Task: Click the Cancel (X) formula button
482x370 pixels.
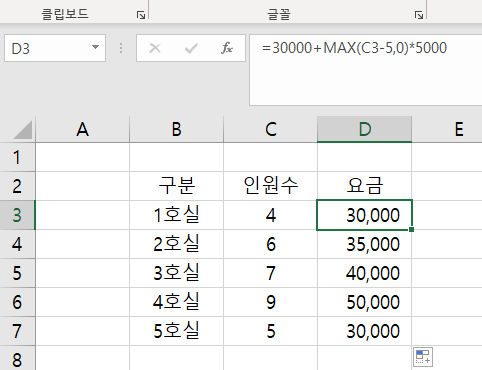Action: coord(155,48)
